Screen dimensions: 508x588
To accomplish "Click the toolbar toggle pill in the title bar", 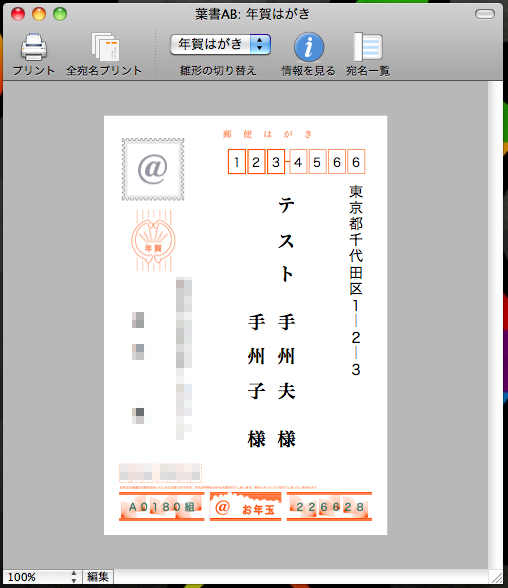I will click(485, 14).
